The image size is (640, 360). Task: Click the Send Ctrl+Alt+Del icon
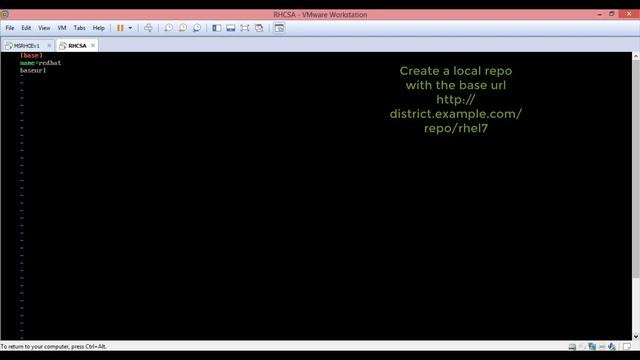pos(148,28)
